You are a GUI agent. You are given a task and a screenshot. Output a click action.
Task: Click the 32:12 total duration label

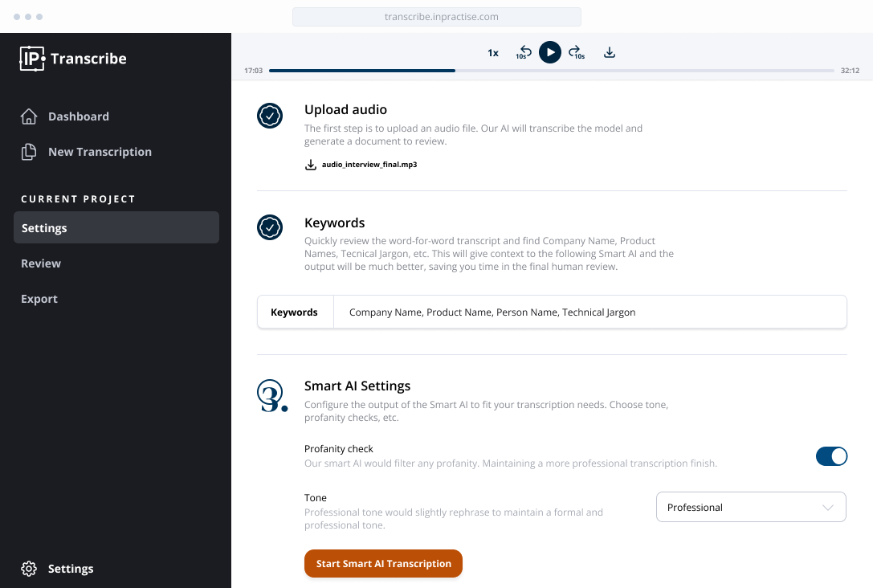point(851,71)
